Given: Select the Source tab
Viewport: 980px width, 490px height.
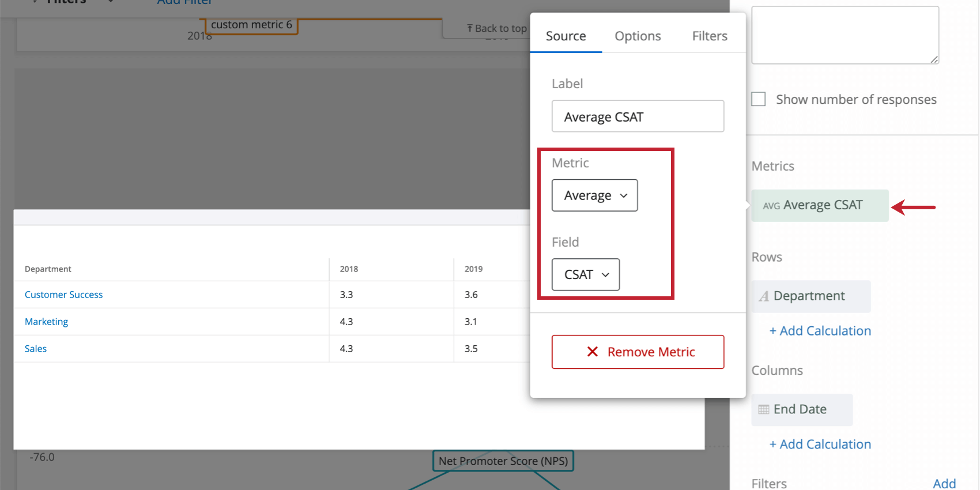Looking at the screenshot, I should coord(566,36).
